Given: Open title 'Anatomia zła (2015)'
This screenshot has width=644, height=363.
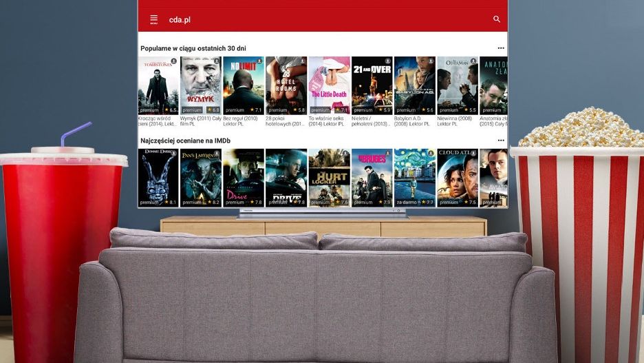Looking at the screenshot, I should pyautogui.click(x=493, y=121).
